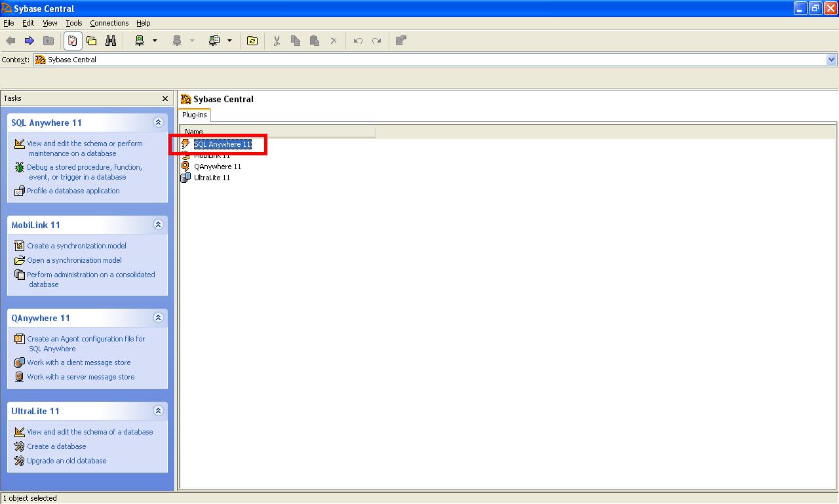Collapse the MobiLink 11 task section

[x=158, y=224]
